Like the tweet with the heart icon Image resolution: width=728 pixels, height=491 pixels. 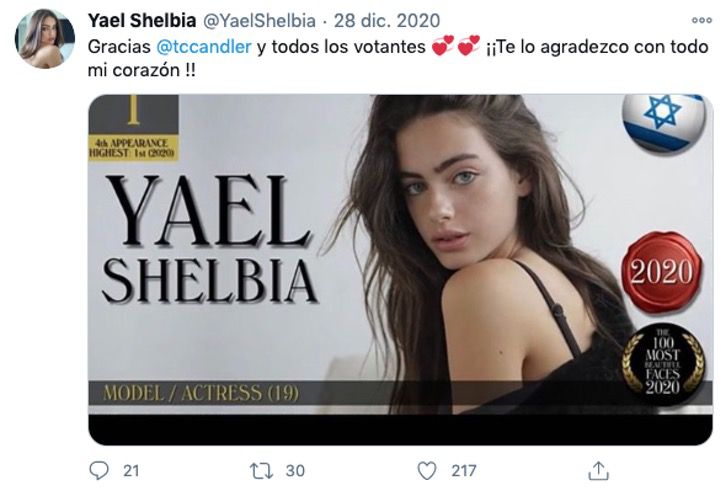427,471
